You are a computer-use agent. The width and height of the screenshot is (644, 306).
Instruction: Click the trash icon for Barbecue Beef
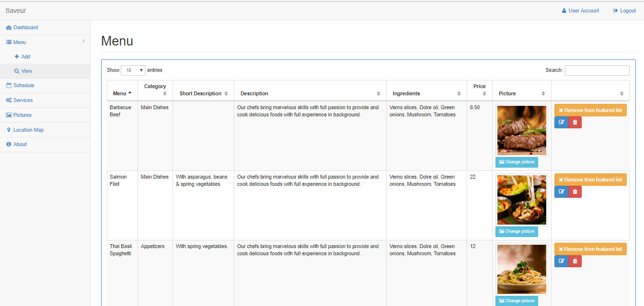click(575, 123)
